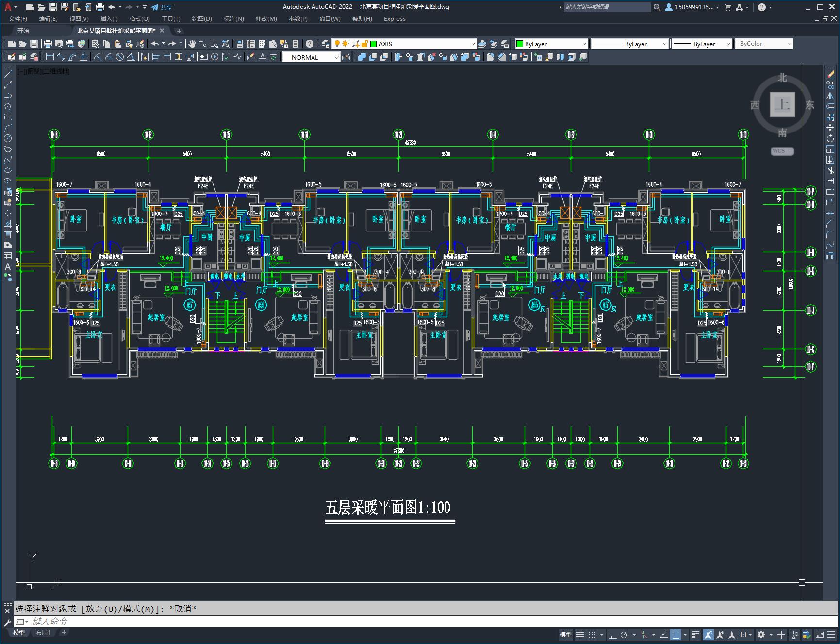The width and height of the screenshot is (840, 644).
Task: Toggle polar tracking in the status bar
Action: coord(625,634)
